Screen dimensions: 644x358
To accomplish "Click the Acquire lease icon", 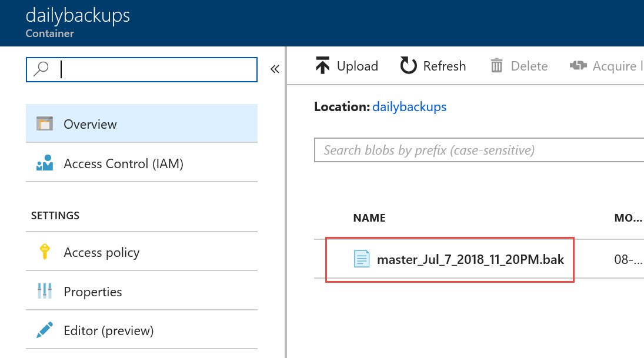I will click(578, 65).
